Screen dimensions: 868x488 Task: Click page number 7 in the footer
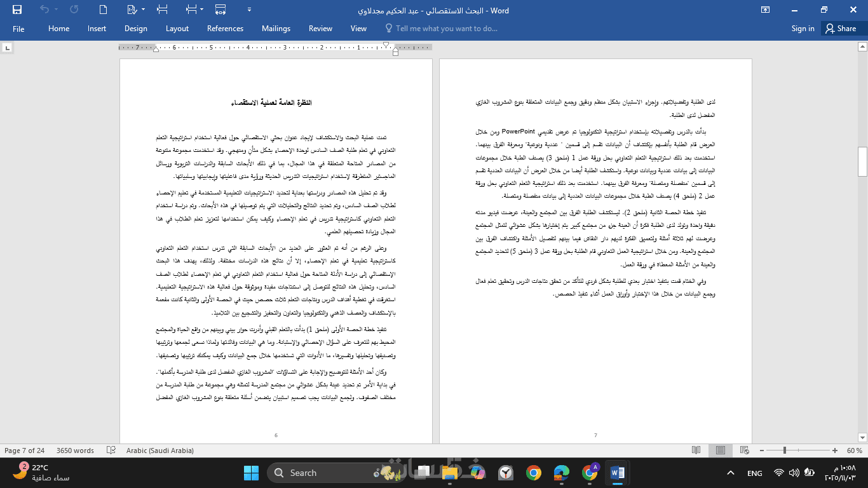(x=595, y=436)
